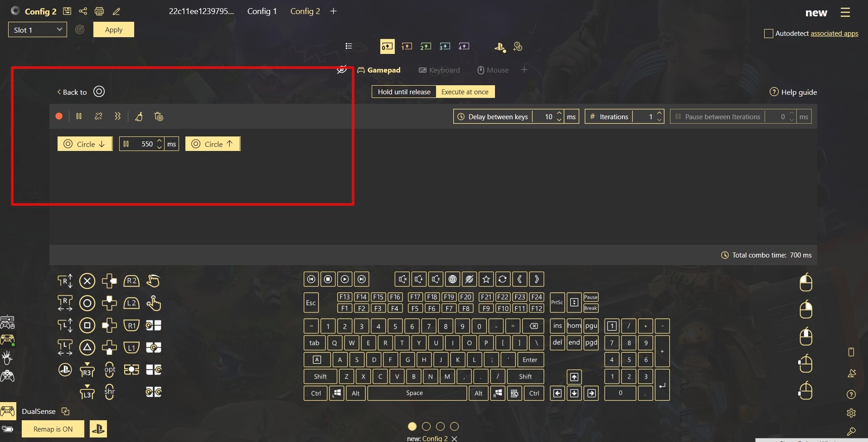
Task: Select Execute at once mode
Action: [465, 92]
